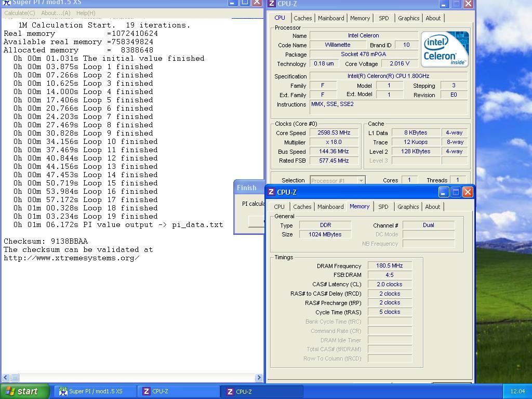Viewport: 532px width, 399px height.
Task: Open the About...(A) menu in Super PI
Action: tap(56, 13)
